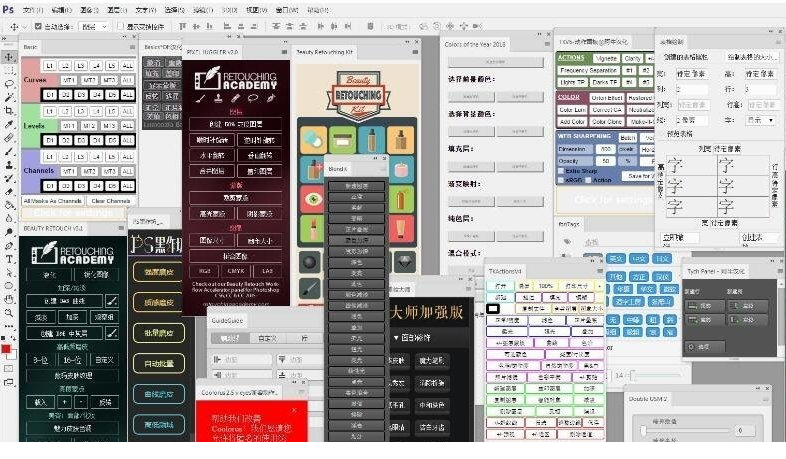
Task: Click the Clear Channels button
Action: [111, 201]
